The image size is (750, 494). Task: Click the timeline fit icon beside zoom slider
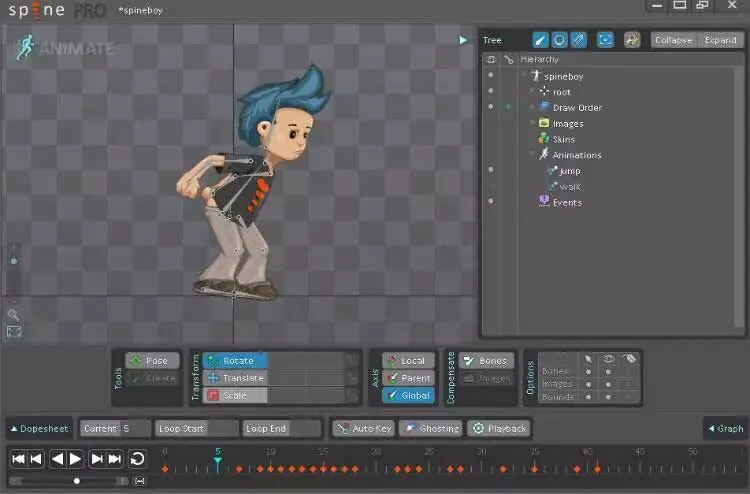[140, 481]
